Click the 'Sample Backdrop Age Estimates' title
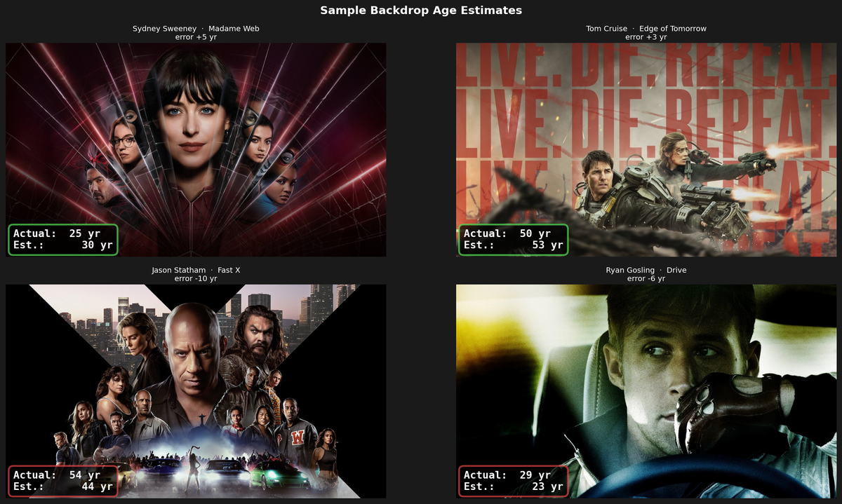The height and width of the screenshot is (504, 842). pyautogui.click(x=421, y=11)
